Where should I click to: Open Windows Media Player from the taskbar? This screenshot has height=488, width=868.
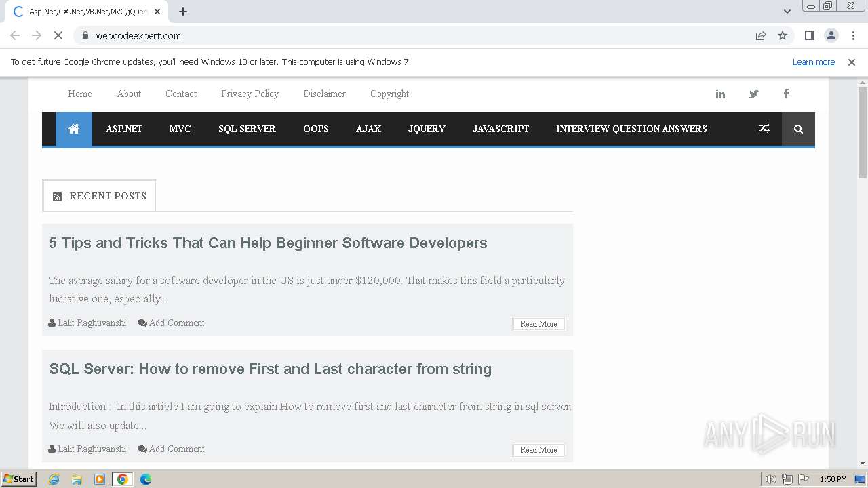[x=100, y=479]
